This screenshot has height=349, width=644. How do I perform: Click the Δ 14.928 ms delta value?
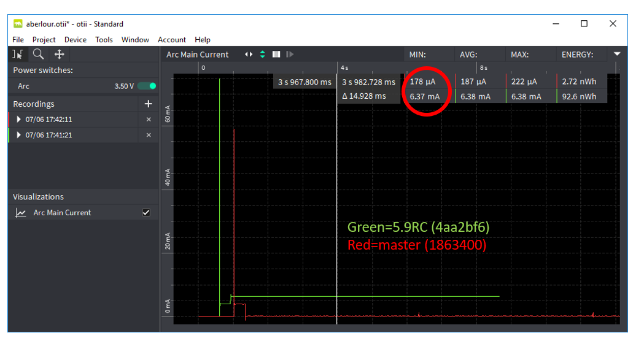(x=364, y=96)
